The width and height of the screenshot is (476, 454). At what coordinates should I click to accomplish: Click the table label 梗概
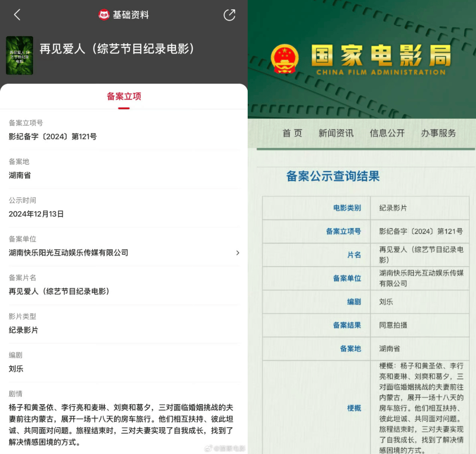(x=354, y=408)
